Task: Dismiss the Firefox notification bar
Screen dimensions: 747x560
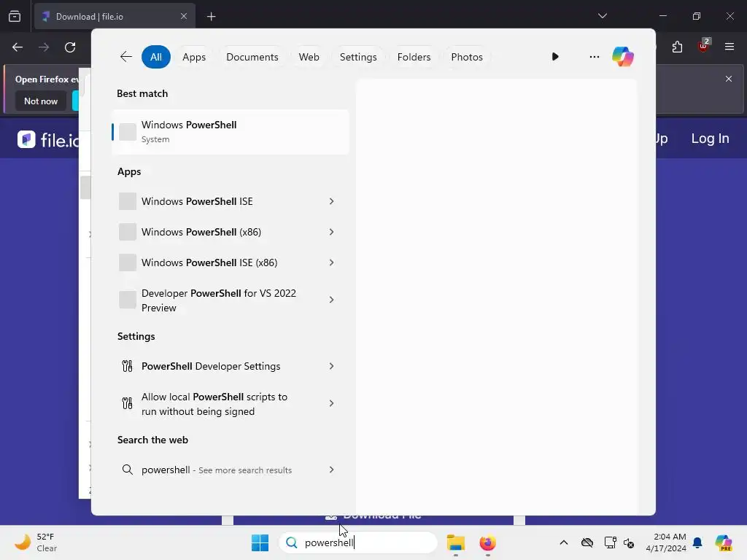Action: click(729, 79)
